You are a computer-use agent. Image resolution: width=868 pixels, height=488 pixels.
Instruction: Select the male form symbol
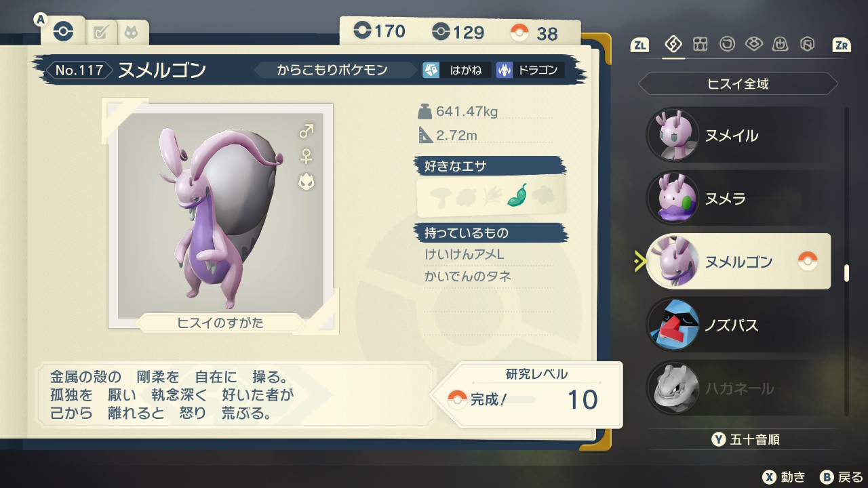307,131
